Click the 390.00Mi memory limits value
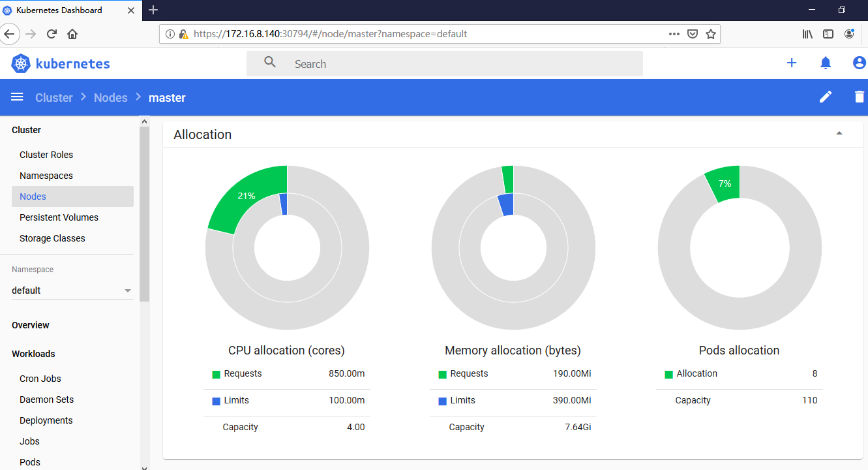868x470 pixels. (572, 400)
